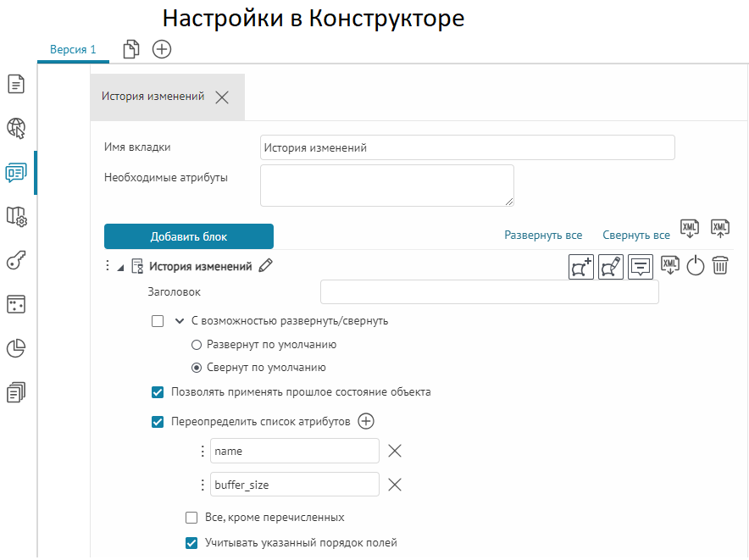The width and height of the screenshot is (749, 560).
Task: Click into the Имя вкладки input field
Action: [x=467, y=147]
